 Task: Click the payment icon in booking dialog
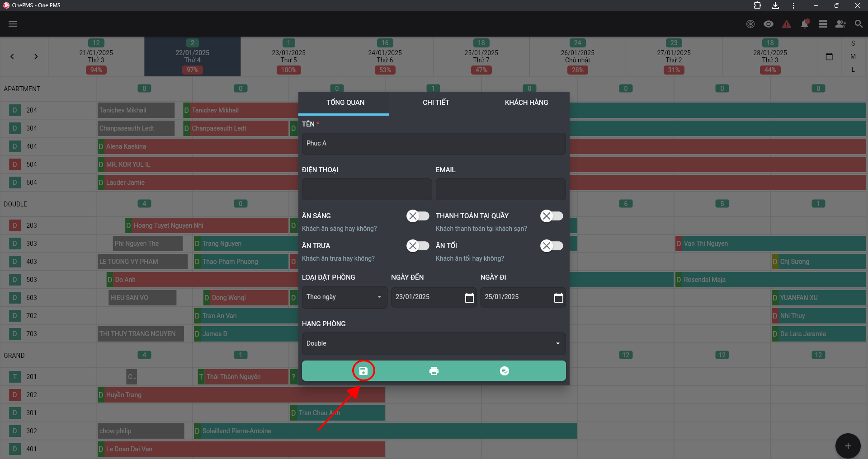pyautogui.click(x=505, y=371)
